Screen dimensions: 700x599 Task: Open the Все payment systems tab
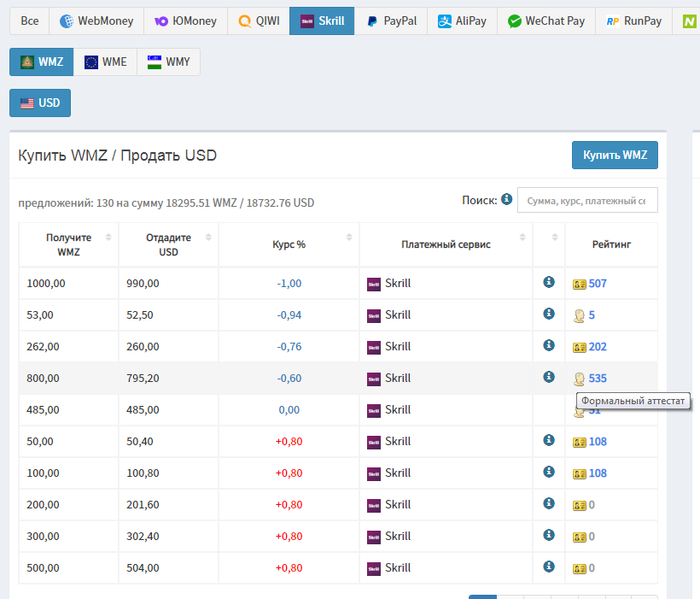(x=29, y=21)
